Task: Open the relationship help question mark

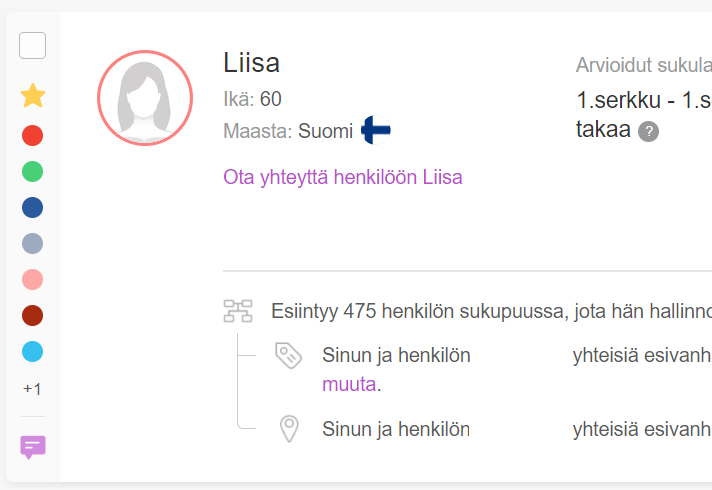Action: (649, 131)
